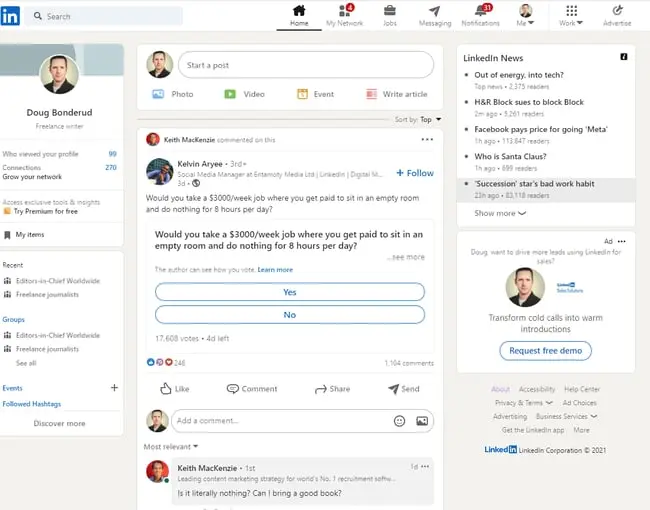
Task: Open the Messaging tab
Action: (435, 16)
